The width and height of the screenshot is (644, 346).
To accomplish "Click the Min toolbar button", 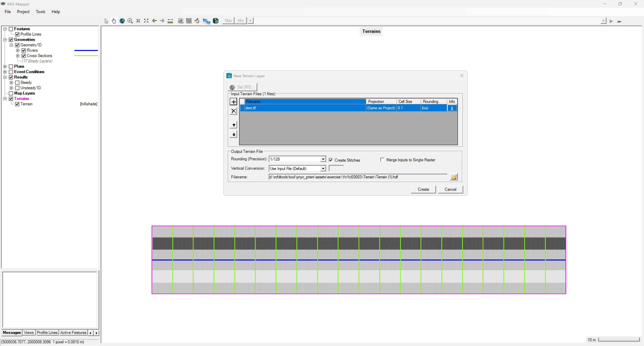I will pos(240,21).
